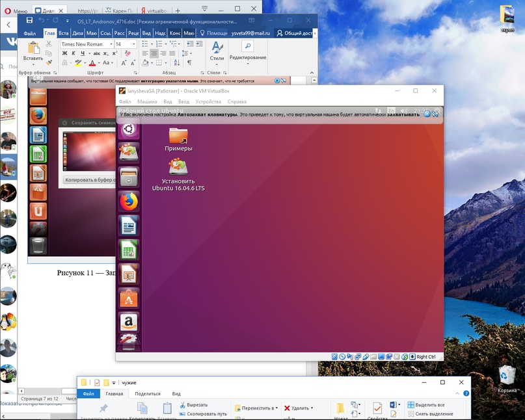
Task: Click the red font color button
Action: click(x=92, y=63)
